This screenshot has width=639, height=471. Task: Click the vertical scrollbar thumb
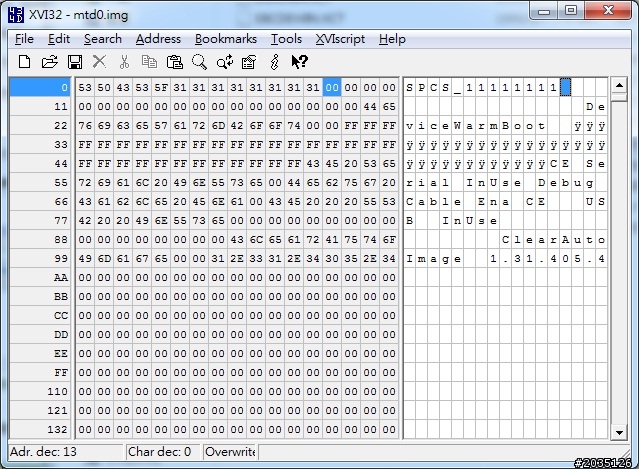[x=619, y=97]
